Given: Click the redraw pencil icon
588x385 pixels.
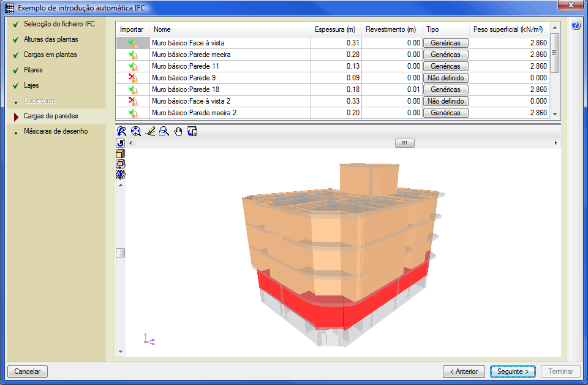Looking at the screenshot, I should [x=150, y=131].
